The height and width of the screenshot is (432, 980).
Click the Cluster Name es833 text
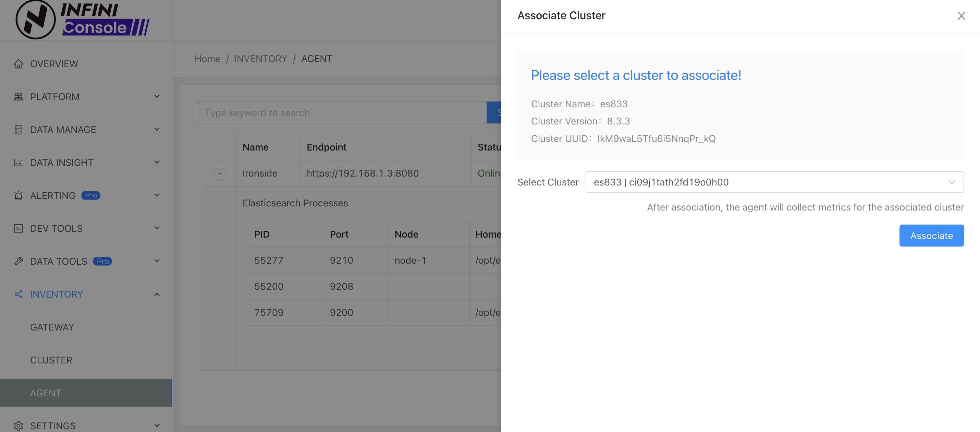pyautogui.click(x=579, y=104)
